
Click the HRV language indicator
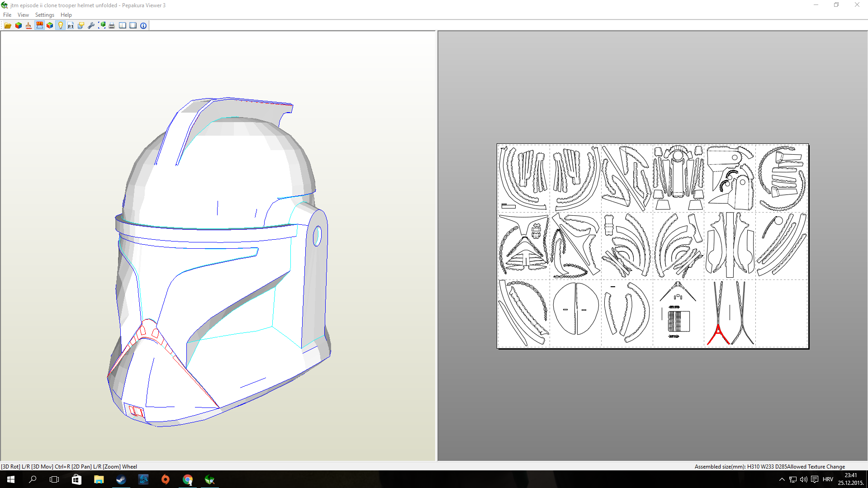(828, 479)
